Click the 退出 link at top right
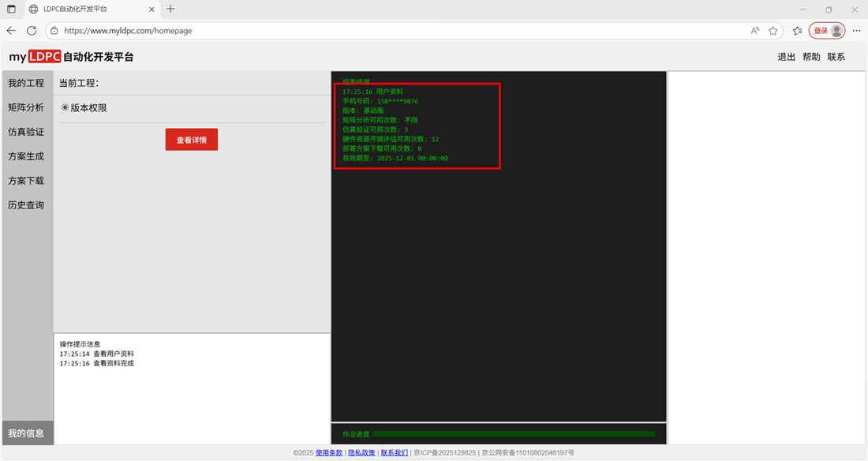The image size is (868, 461). (786, 57)
